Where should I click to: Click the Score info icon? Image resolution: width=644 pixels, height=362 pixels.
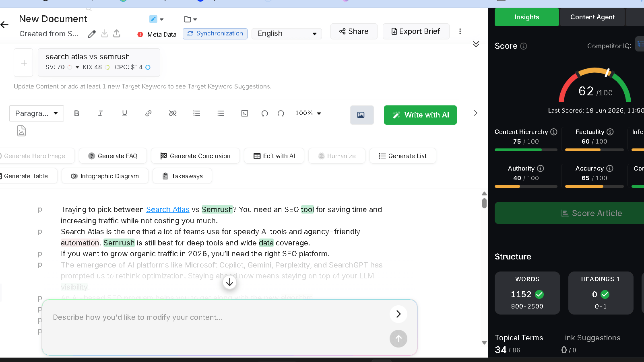[523, 46]
